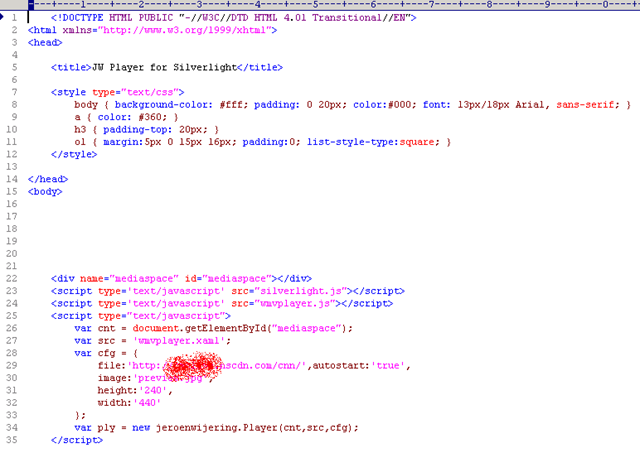Image resolution: width=640 pixels, height=453 pixels.
Task: Select the title text 'JW Player for Silverlight'
Action: (164, 67)
